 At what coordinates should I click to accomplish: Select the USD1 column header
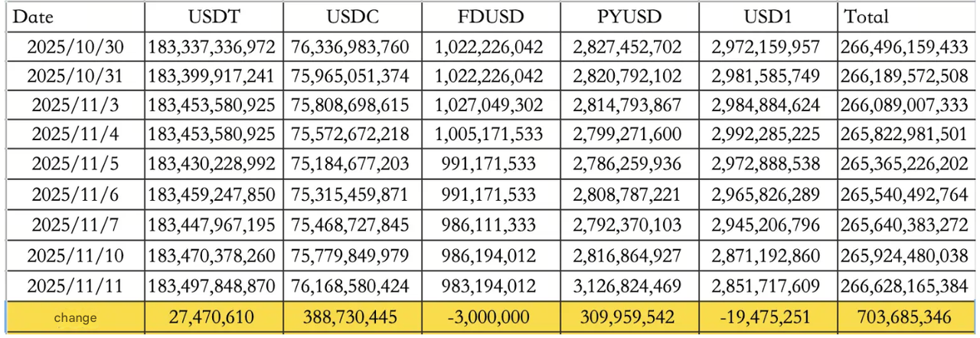(x=766, y=17)
